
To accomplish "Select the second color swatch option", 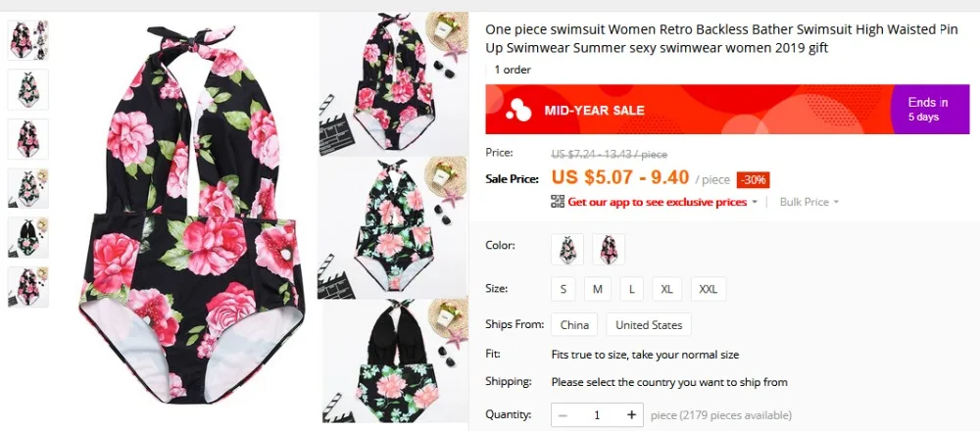I will pos(609,249).
